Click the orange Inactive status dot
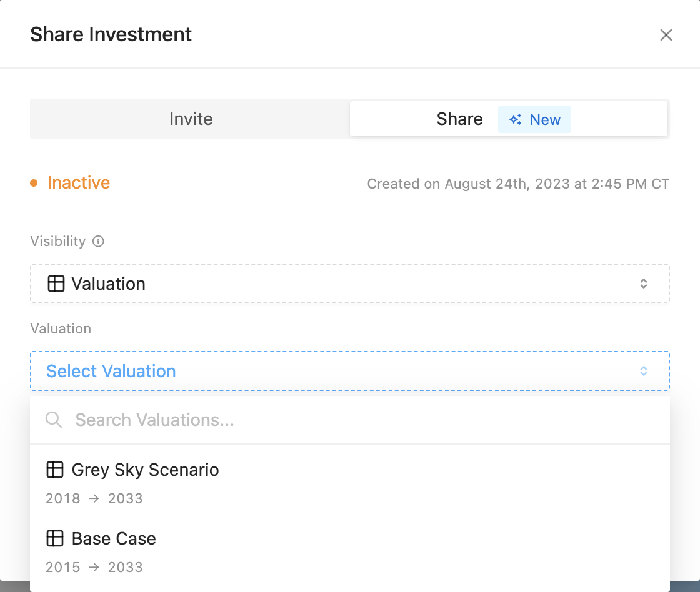Viewport: 700px width, 592px height. click(x=34, y=184)
